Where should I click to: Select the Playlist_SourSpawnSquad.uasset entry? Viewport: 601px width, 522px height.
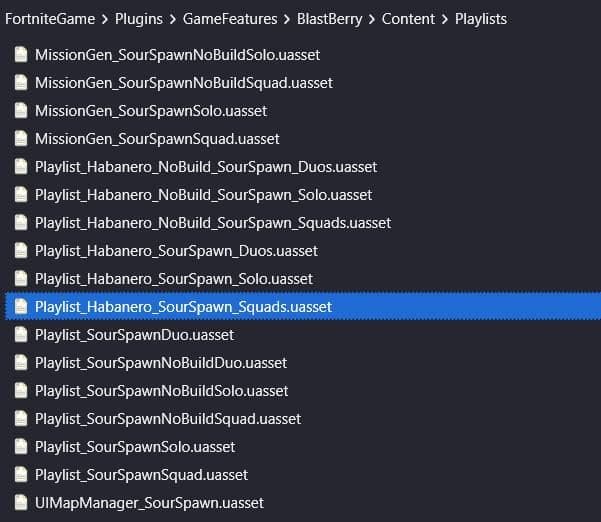pyautogui.click(x=141, y=475)
